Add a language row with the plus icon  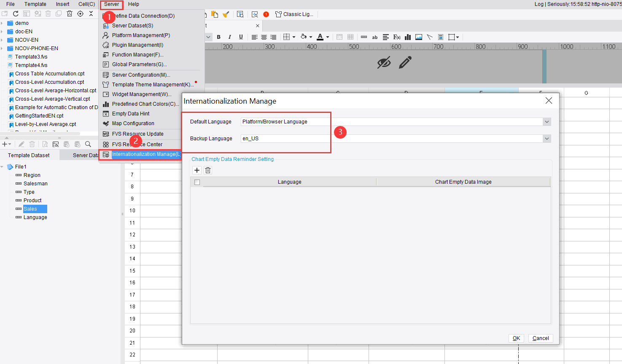[197, 170]
